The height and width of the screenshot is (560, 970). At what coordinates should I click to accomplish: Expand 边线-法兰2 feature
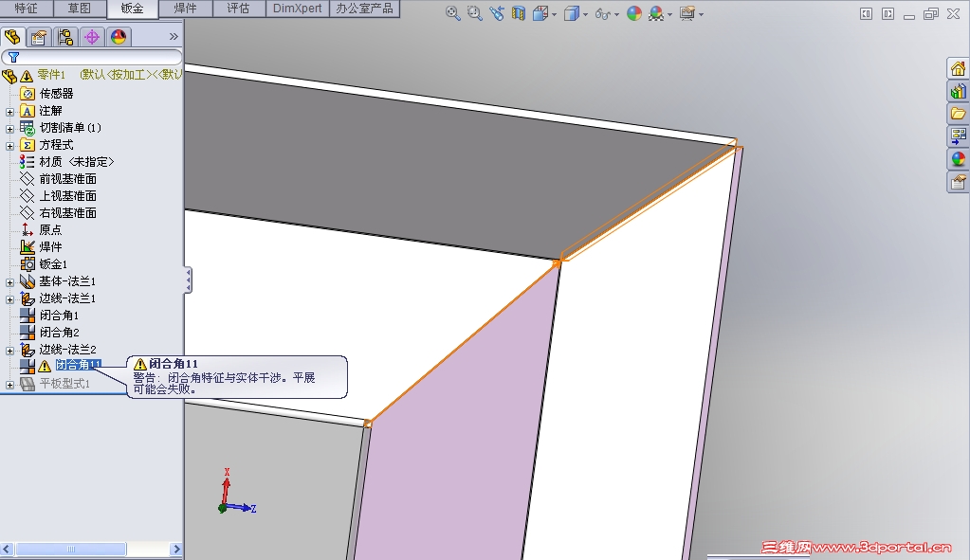pos(9,352)
